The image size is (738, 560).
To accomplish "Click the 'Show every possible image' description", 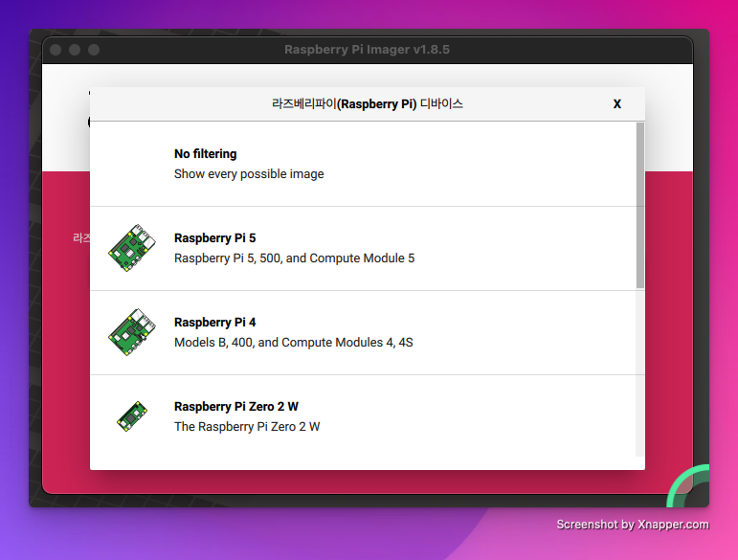I will tap(249, 174).
